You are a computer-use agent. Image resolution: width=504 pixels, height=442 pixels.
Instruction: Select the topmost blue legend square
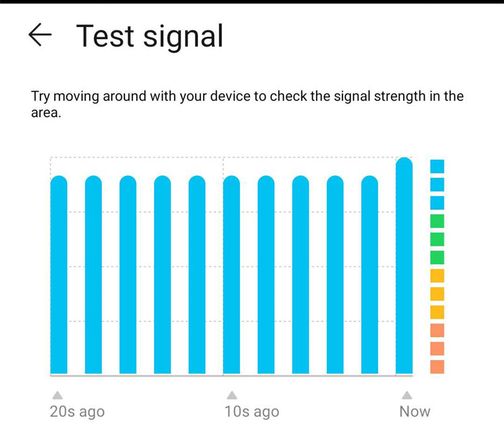[x=437, y=166]
